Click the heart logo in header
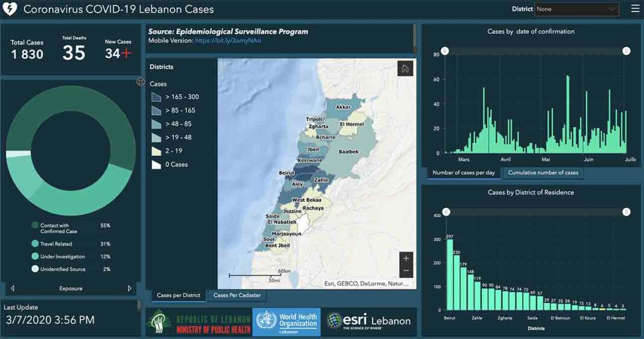The image size is (644, 339). 10,10
